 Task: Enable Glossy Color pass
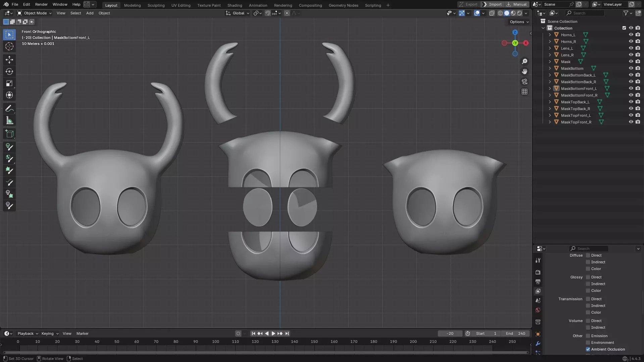[588, 291]
